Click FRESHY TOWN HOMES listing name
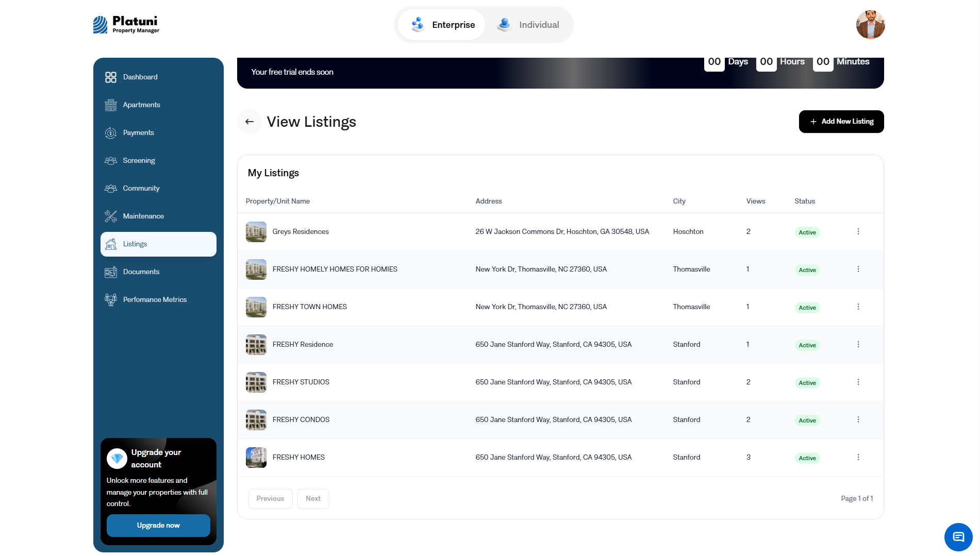The image size is (980, 556). [310, 307]
